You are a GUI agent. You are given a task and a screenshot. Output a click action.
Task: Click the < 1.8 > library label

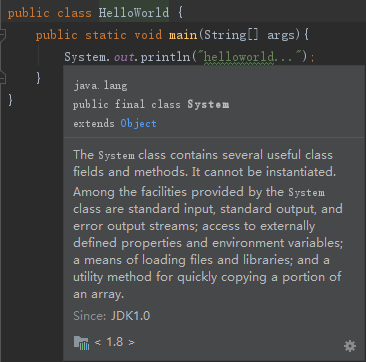coord(115,342)
